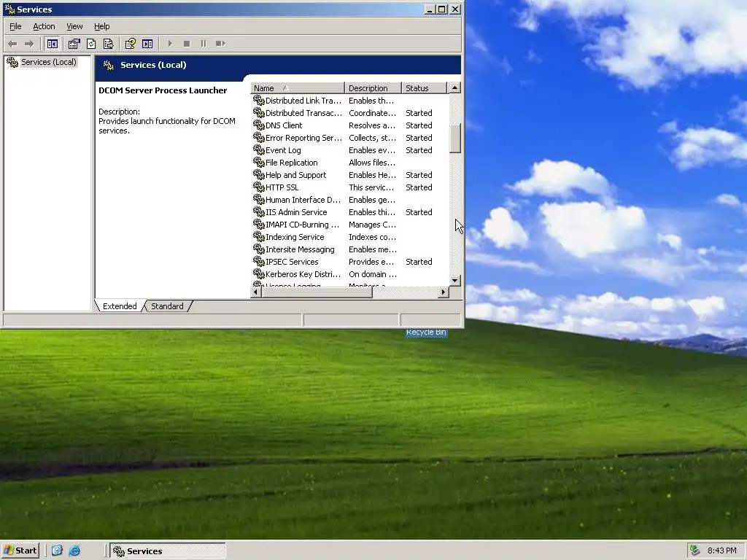Screen dimensions: 747x560
Task: Click scroll right arrow of services list
Action: [x=444, y=292]
